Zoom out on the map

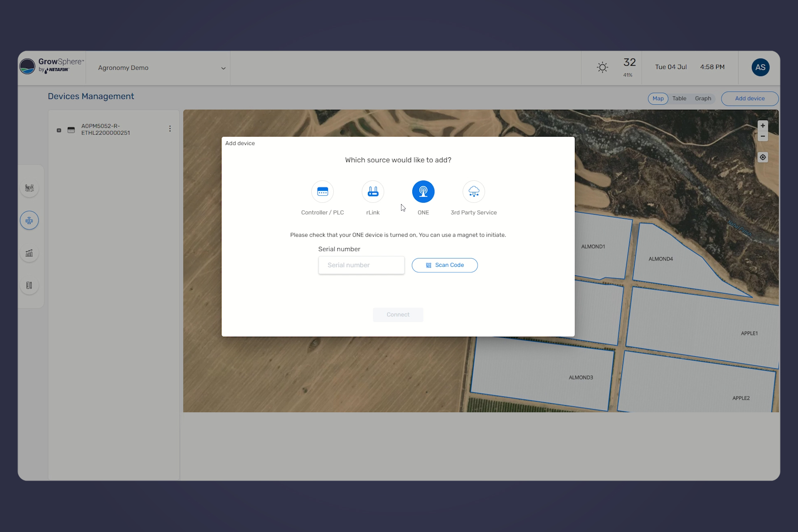tap(763, 136)
